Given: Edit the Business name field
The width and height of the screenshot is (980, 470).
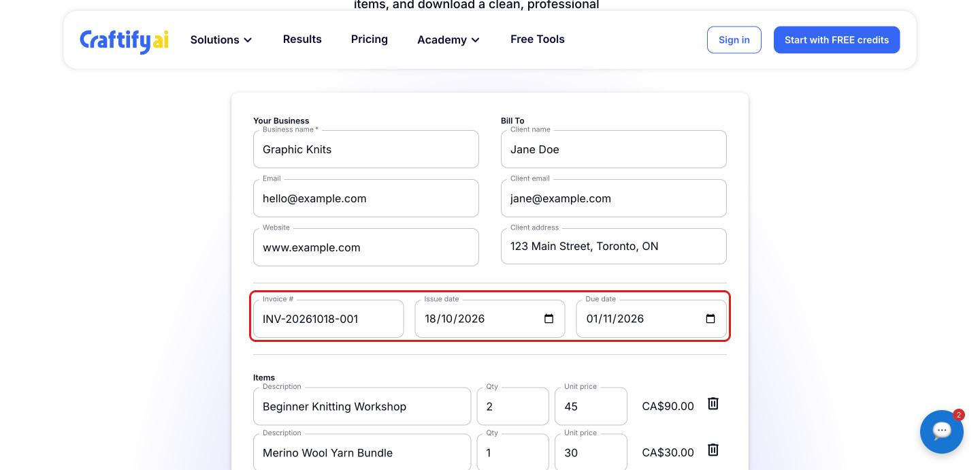Looking at the screenshot, I should coord(366,149).
